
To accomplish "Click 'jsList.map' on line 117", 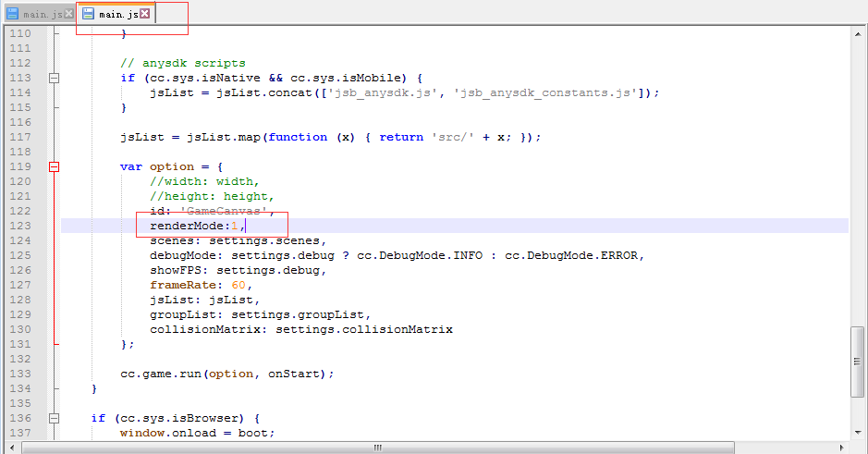I will point(224,137).
